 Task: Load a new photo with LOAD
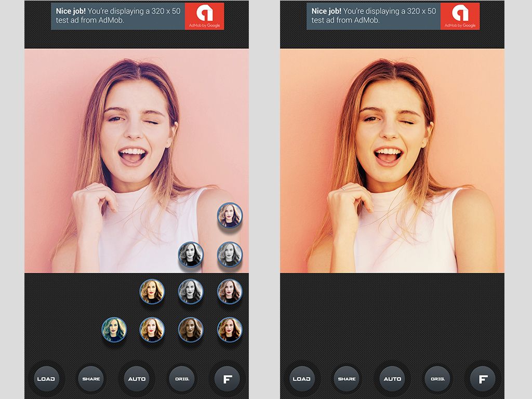tap(46, 379)
